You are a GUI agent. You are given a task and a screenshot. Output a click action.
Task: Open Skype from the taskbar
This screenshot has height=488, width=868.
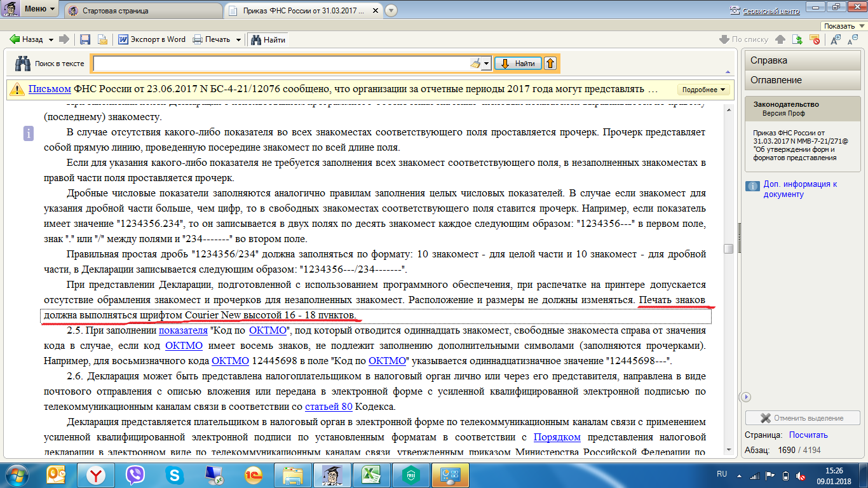point(173,475)
